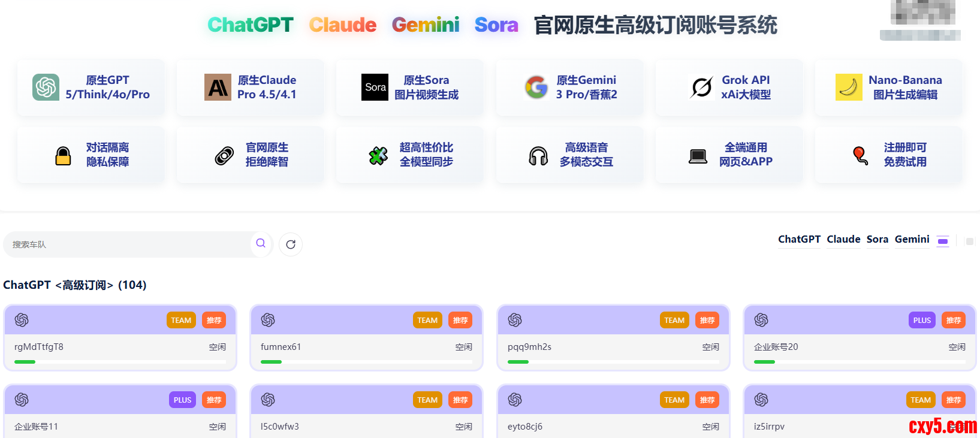The width and height of the screenshot is (980, 438).
Task: Switch to the grey compact view mode
Action: tap(970, 241)
